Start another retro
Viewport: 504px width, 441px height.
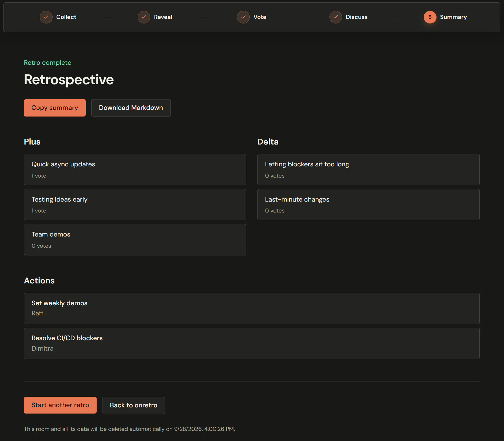click(60, 405)
